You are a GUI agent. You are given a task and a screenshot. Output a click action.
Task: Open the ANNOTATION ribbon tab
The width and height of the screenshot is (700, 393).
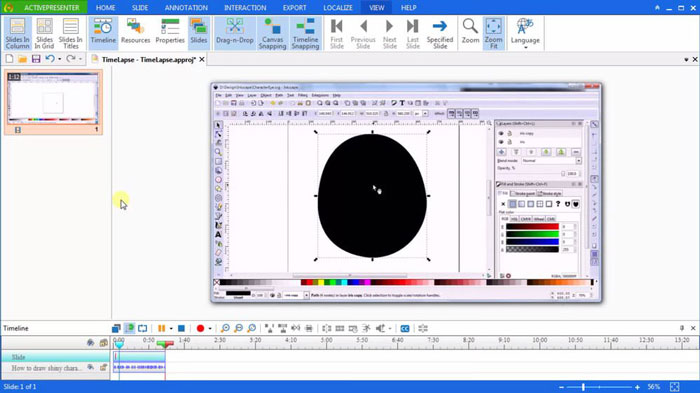tap(186, 8)
